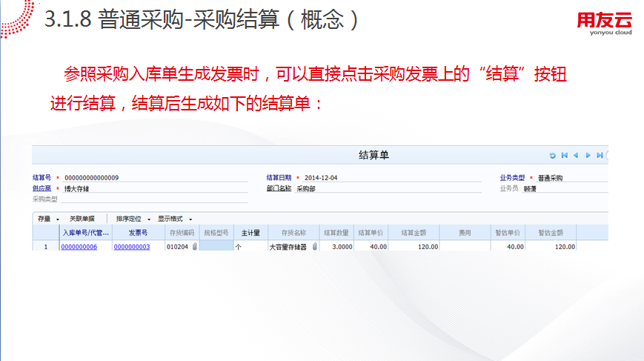Click the 存货编码 column header

[182, 233]
